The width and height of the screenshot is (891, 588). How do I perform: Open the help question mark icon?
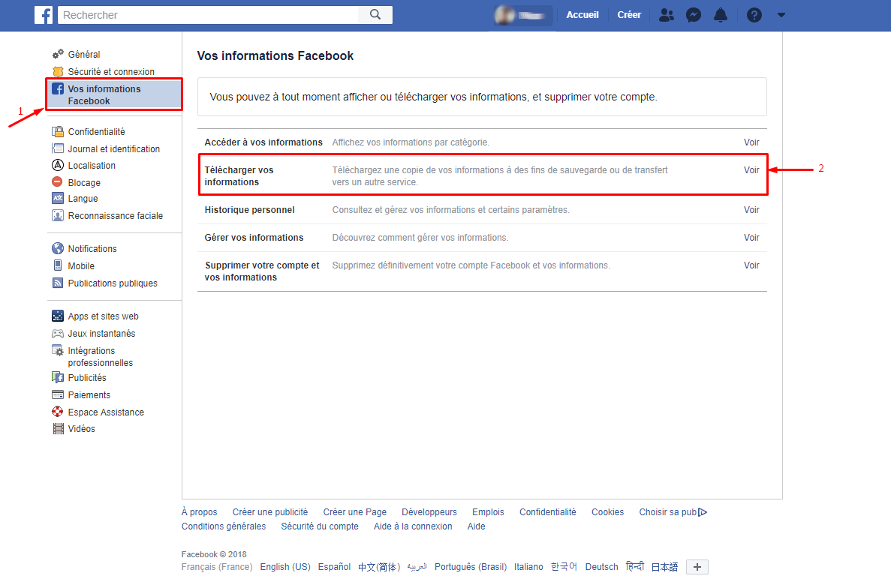(x=754, y=15)
